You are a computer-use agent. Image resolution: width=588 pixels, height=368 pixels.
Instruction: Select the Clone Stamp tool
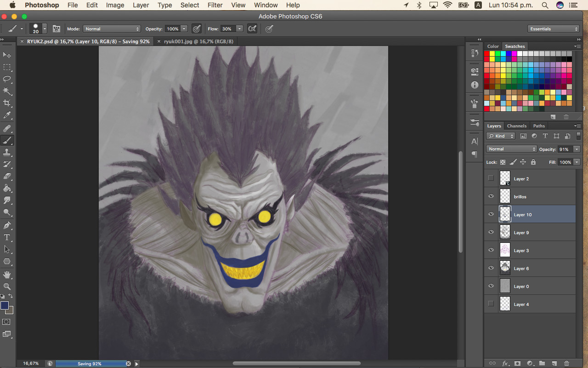pyautogui.click(x=7, y=152)
